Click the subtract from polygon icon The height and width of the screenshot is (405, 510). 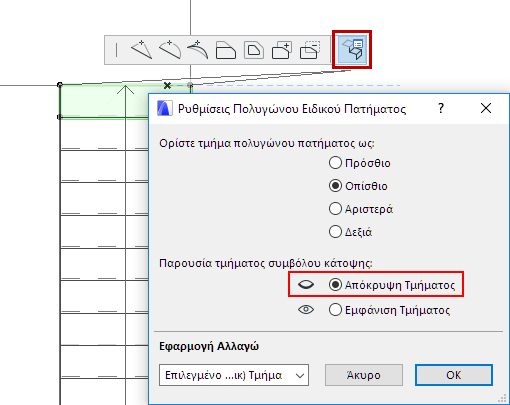click(310, 50)
